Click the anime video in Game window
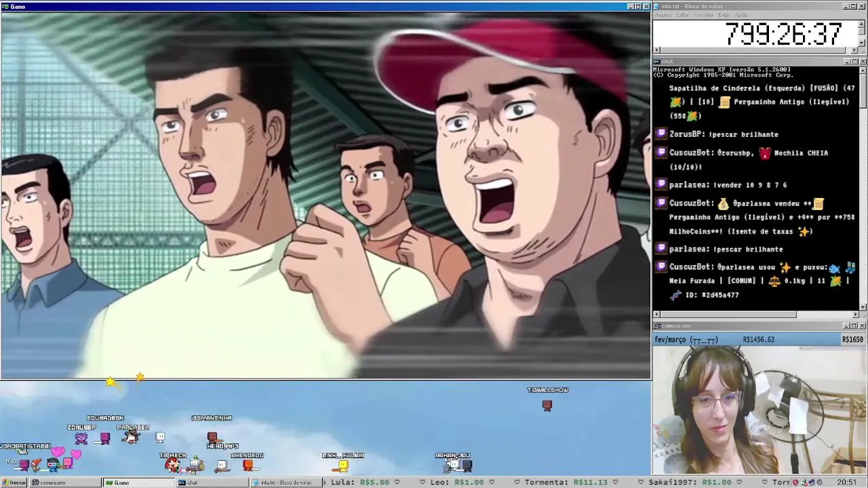 coord(325,195)
